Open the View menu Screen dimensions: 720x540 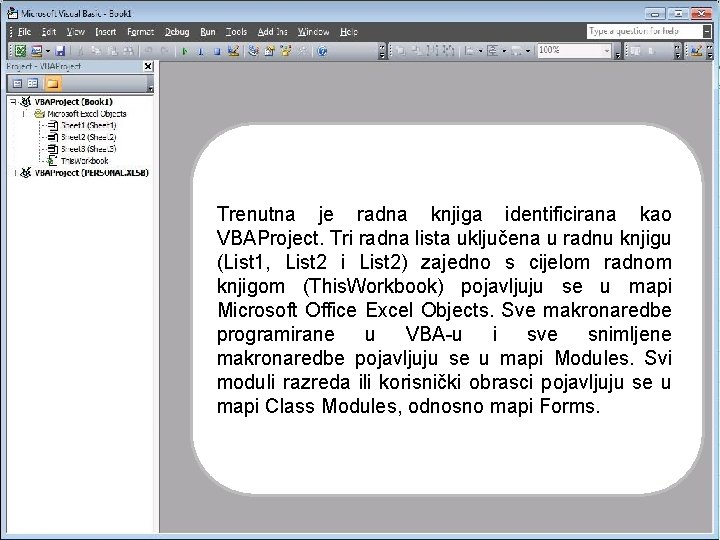point(75,32)
